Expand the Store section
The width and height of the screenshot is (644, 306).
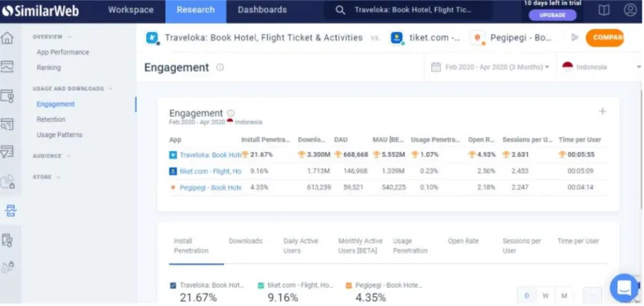[x=47, y=177]
